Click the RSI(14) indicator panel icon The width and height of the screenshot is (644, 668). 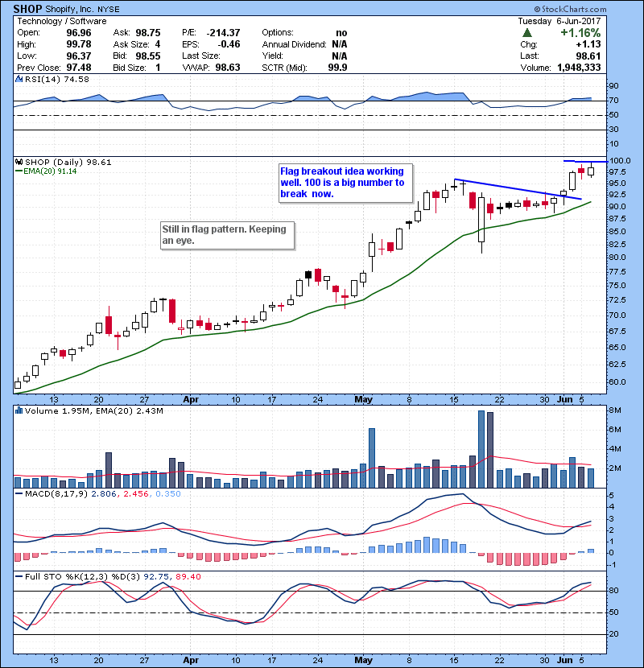coord(19,79)
